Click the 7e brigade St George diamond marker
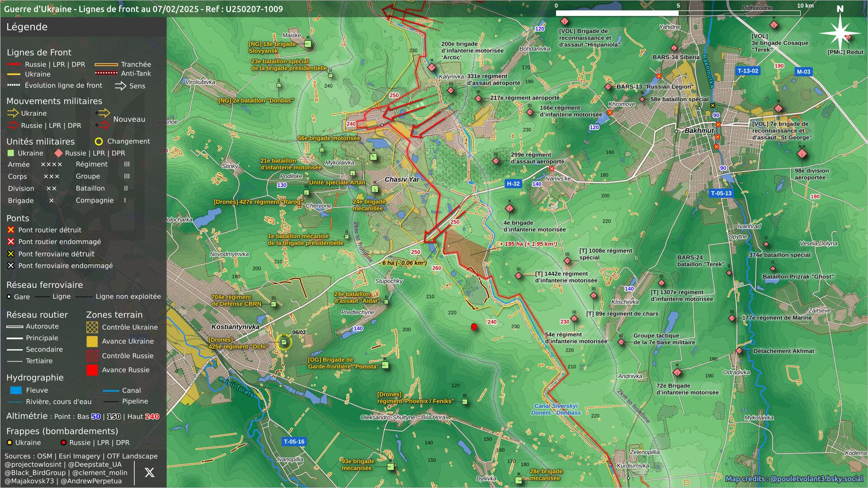 (x=778, y=108)
